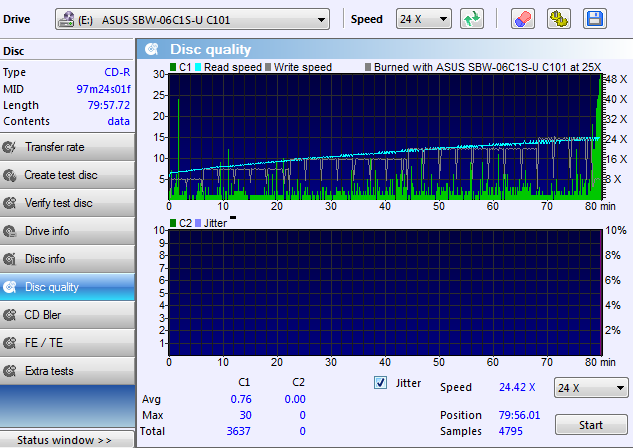This screenshot has height=448, width=633.
Task: Click the green refresh drive arrows icon
Action: tap(472, 19)
